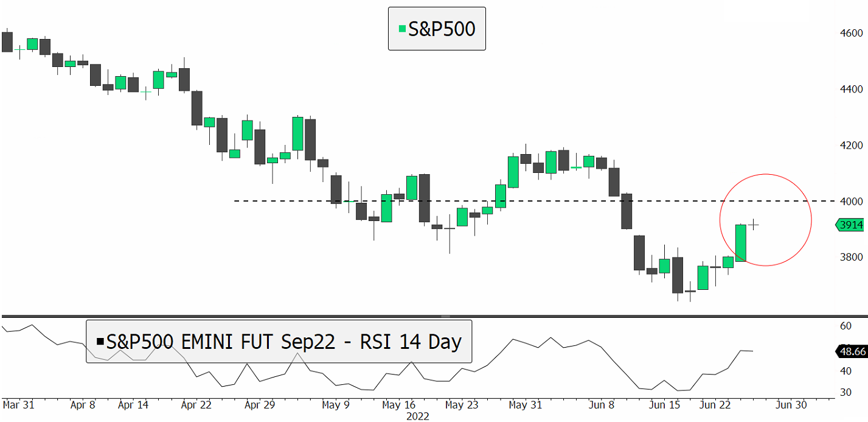This screenshot has width=868, height=422.
Task: Select the Jun 30 date label
Action: tap(792, 404)
